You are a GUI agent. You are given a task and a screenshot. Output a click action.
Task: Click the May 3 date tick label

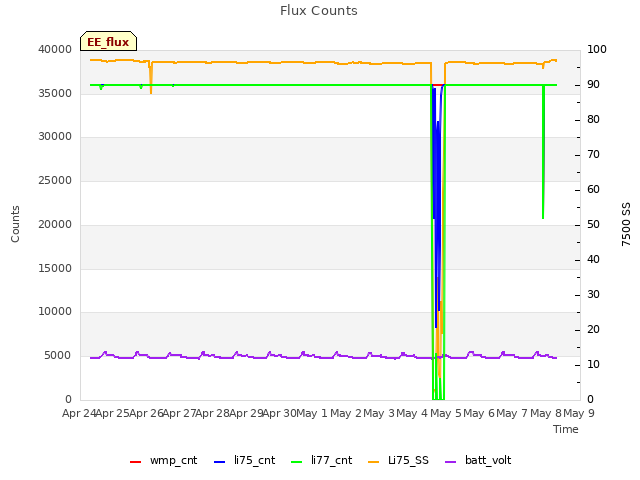379,413
